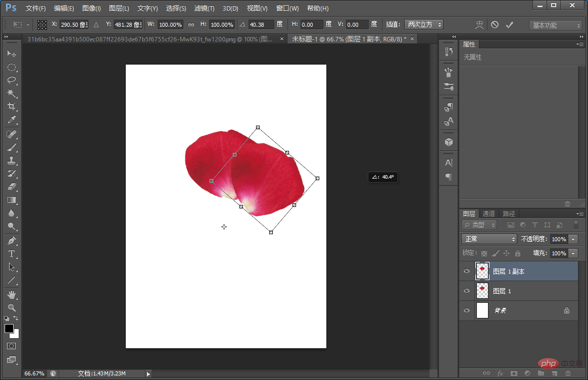Toggle lock position icon
Screen dimensions: 588x380
tap(506, 253)
